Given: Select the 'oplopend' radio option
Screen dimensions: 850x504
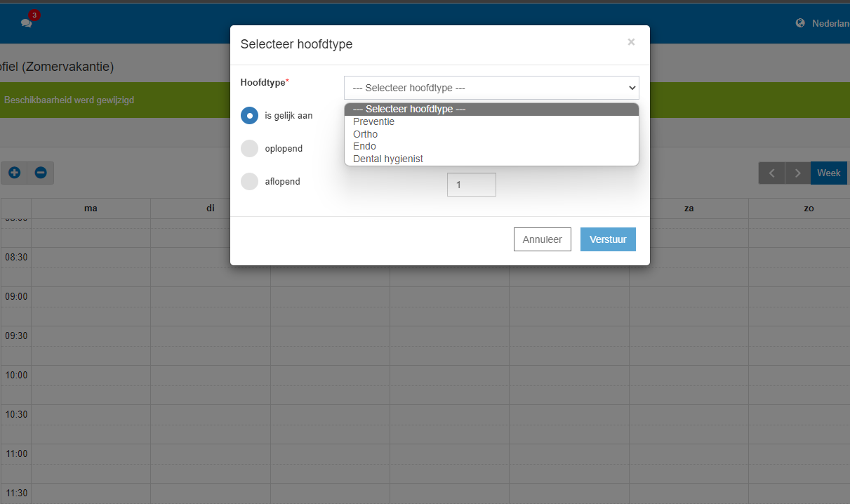Looking at the screenshot, I should (249, 149).
